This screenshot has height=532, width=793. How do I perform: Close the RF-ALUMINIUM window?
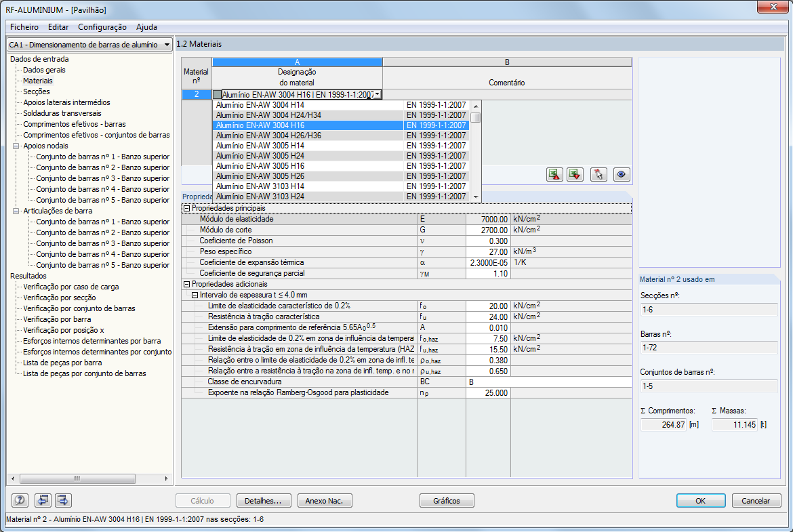coord(773,7)
